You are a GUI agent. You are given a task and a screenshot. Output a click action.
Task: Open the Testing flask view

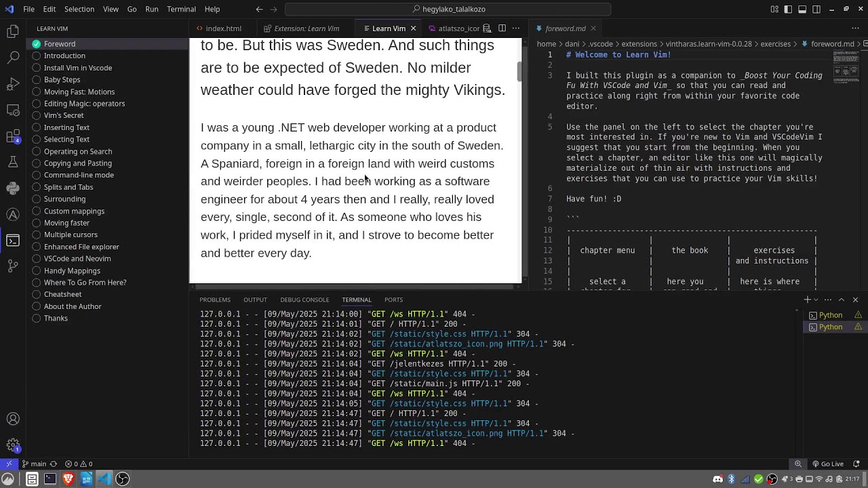point(13,162)
